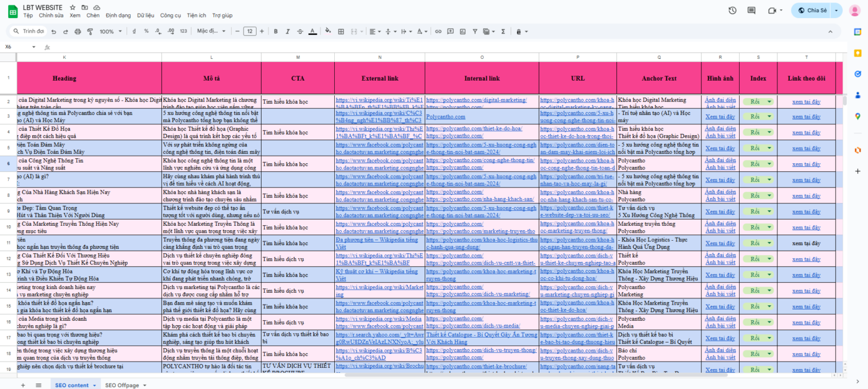Click the functions sigma icon
Image resolution: width=868 pixels, height=389 pixels.
503,31
